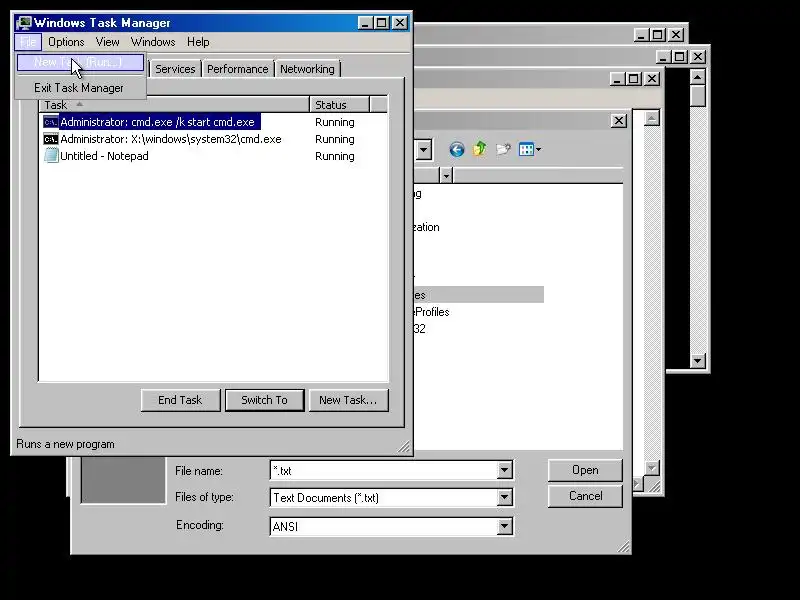Click cmd icon of X:\windows\system32\cmd.exe task
The width and height of the screenshot is (800, 600).
(x=51, y=139)
